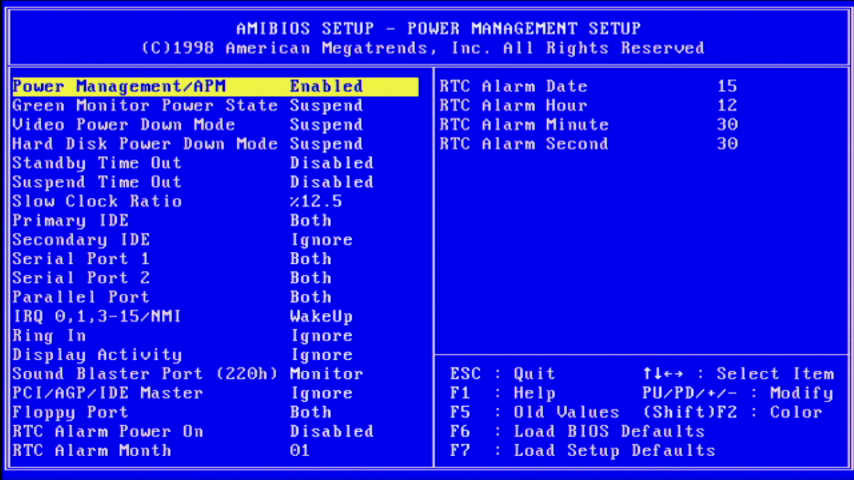Select the Suspend Time Out entry
The height and width of the screenshot is (480, 854).
coord(97,182)
